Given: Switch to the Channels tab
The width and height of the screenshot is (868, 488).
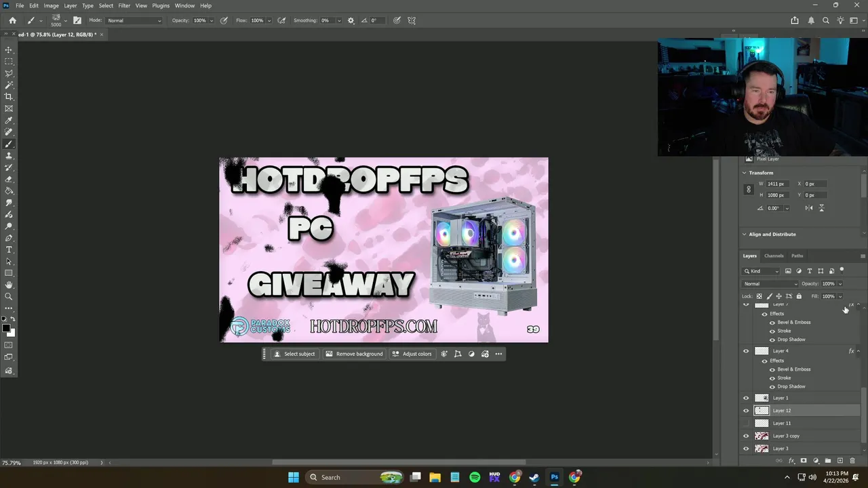Looking at the screenshot, I should click(774, 256).
